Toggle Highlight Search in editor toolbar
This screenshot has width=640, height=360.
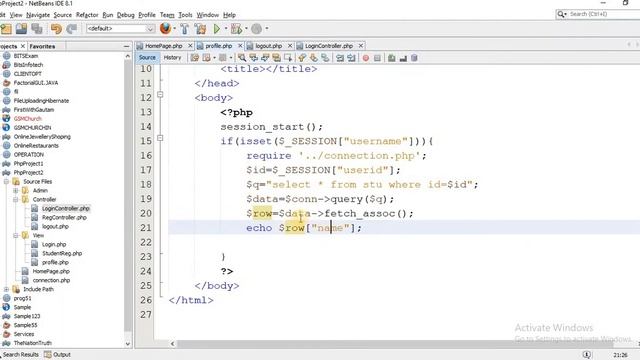pyautogui.click(x=276, y=58)
